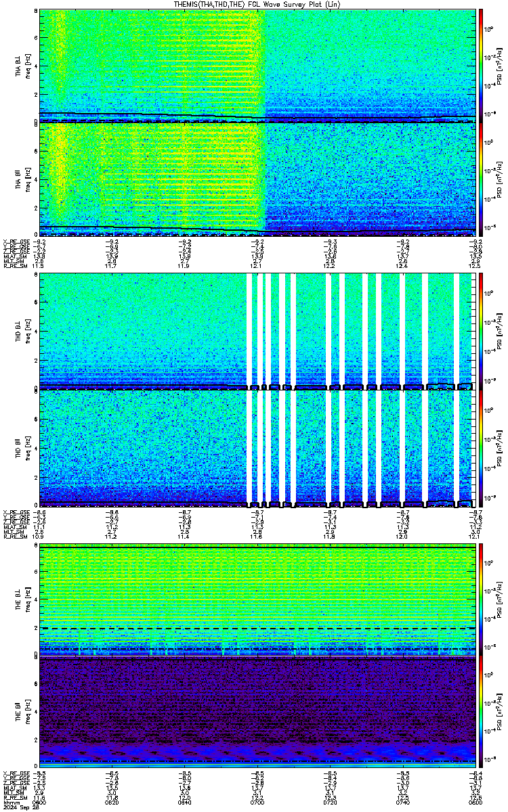
Task: Click the PSD [nT²/Hz] label beside THA B-perpendicular color bar
Action: (x=501, y=66)
